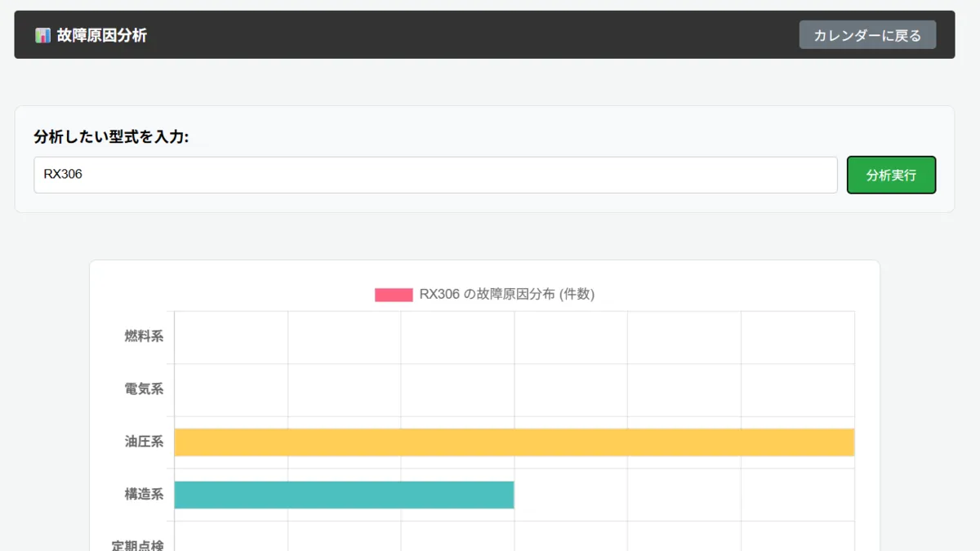Screen dimensions: 980x551
Task: Click the 油圧系 axis label
Action: (x=144, y=442)
